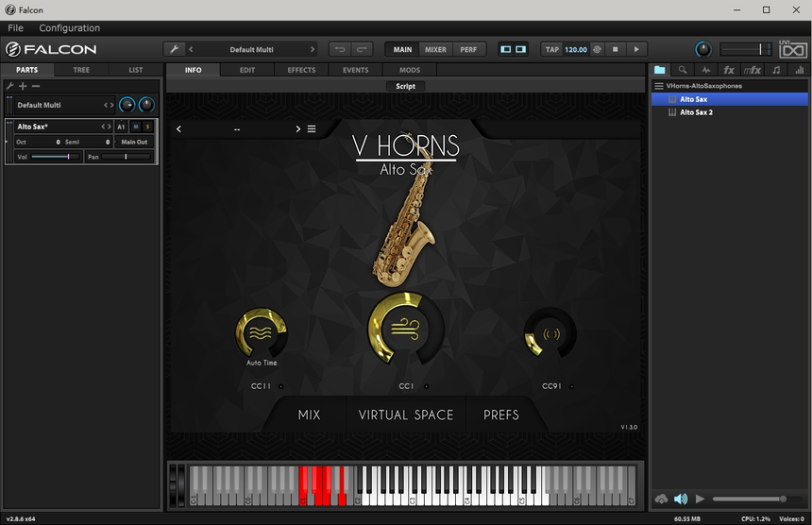This screenshot has height=525, width=812.
Task: Toggle the right sidebar panel visibility icon
Action: [x=520, y=49]
